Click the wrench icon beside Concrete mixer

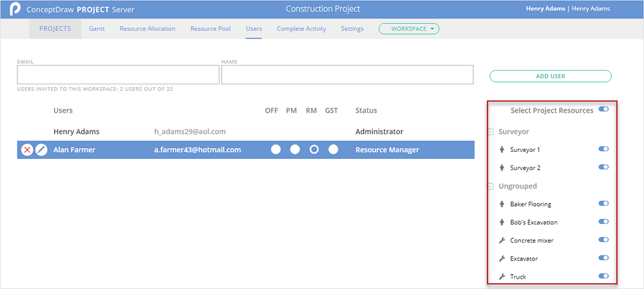tap(502, 241)
